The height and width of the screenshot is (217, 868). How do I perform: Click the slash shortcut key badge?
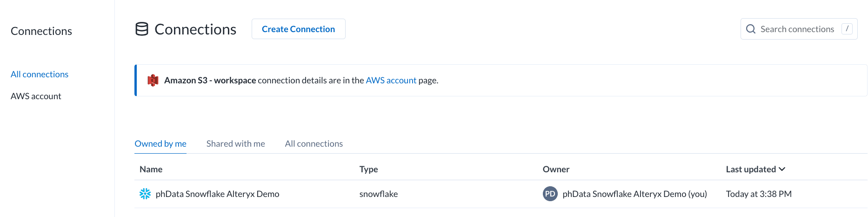[x=847, y=29]
